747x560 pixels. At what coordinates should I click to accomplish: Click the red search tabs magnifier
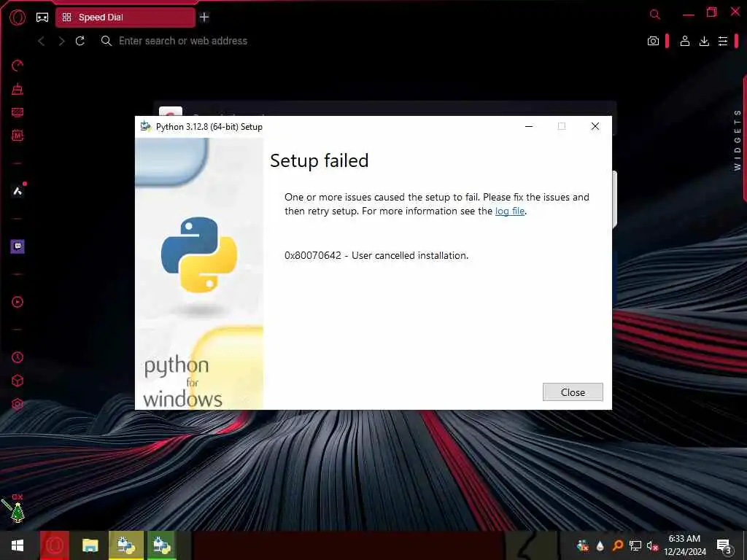(x=655, y=15)
